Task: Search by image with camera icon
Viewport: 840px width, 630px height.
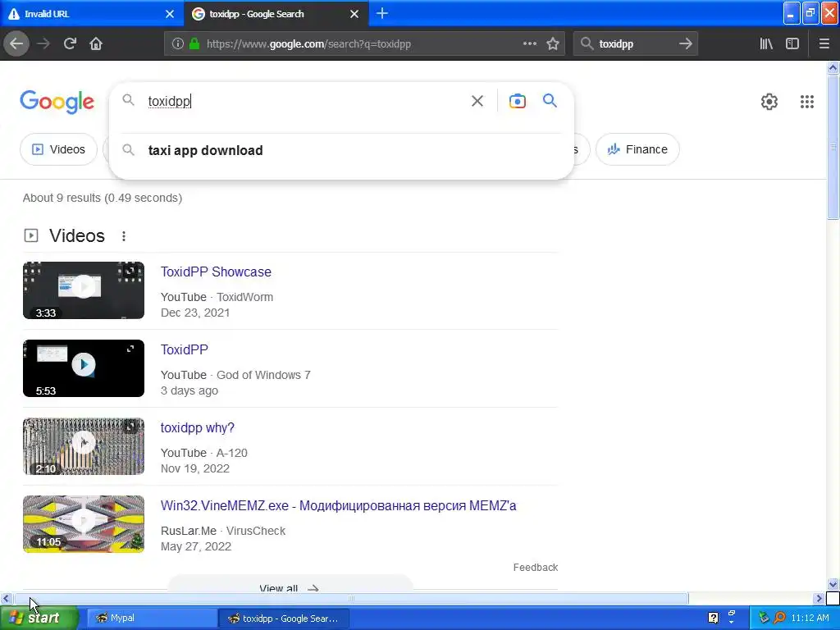Action: click(x=517, y=101)
